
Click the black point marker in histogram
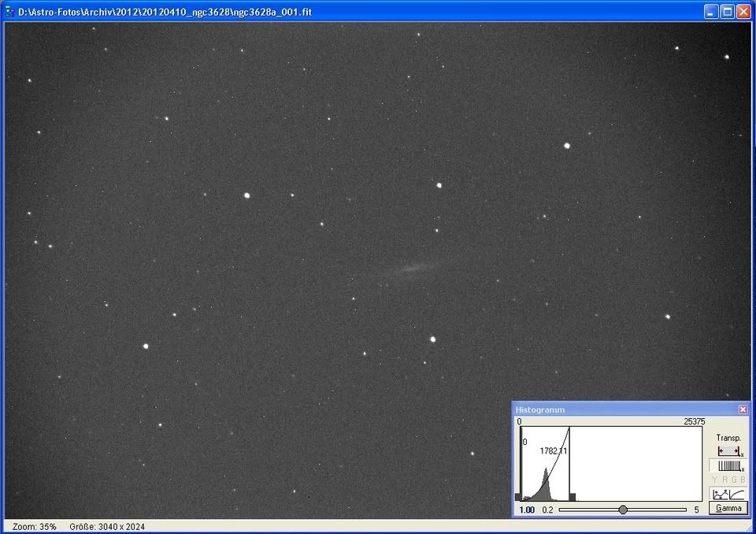pyautogui.click(x=518, y=497)
